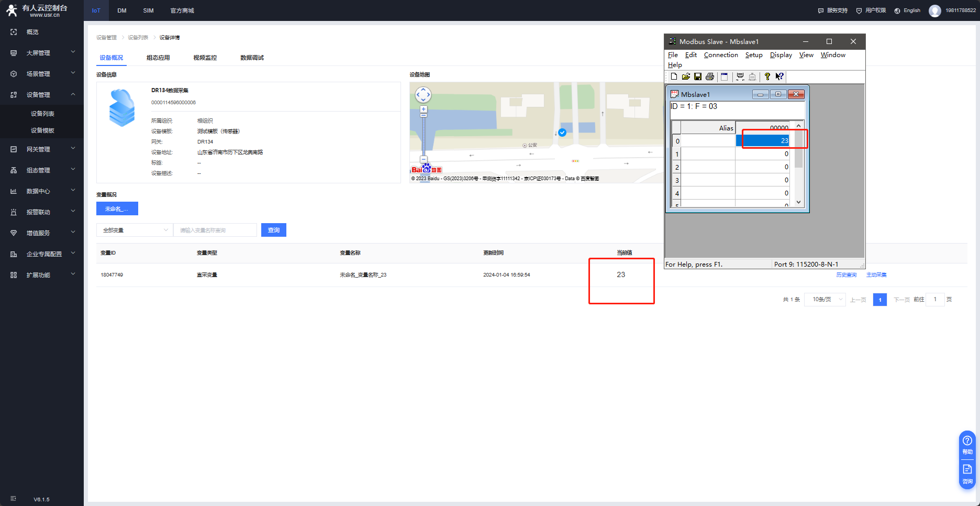The image size is (980, 506).
Task: Click the 帮助 help floating icon
Action: click(967, 444)
